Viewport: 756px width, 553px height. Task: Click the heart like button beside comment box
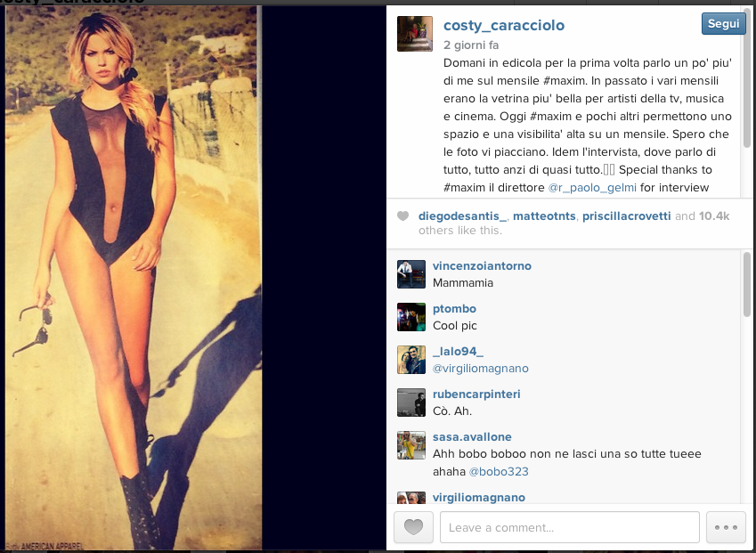point(413,527)
